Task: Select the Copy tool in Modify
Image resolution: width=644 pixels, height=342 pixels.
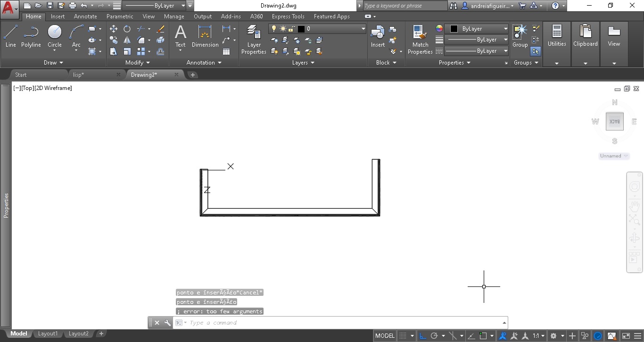Action: click(114, 40)
